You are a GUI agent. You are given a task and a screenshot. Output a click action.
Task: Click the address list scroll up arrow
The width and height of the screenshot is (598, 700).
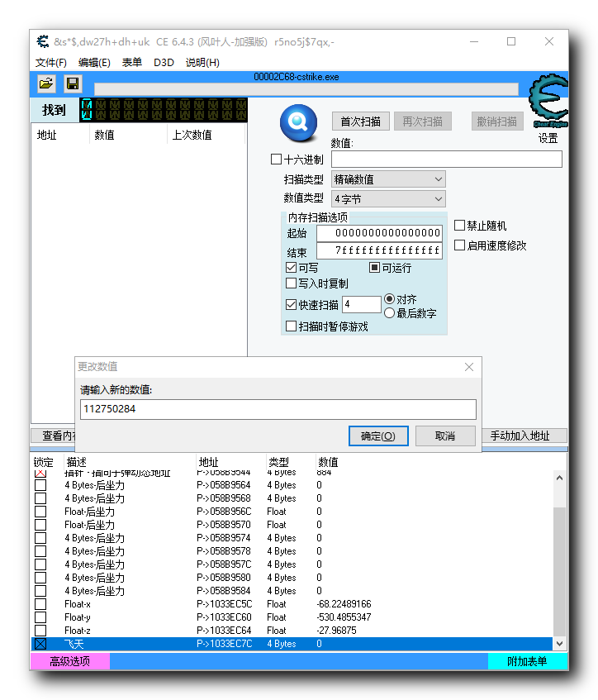[560, 478]
